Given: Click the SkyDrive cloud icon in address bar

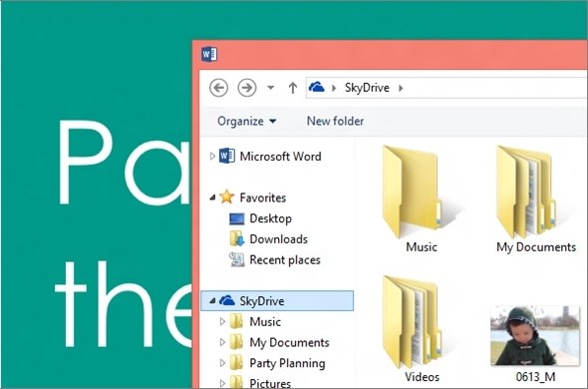Looking at the screenshot, I should tap(316, 88).
